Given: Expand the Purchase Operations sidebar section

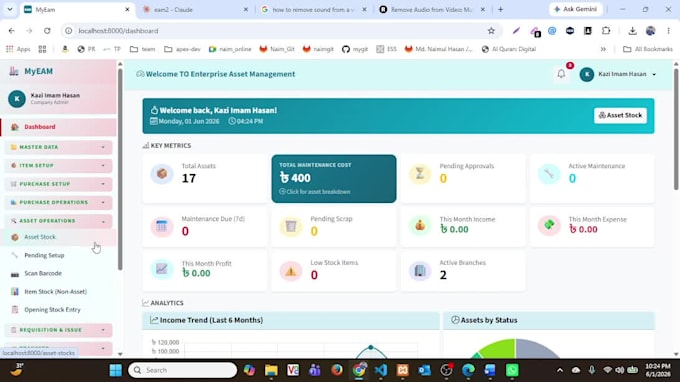Looking at the screenshot, I should (58, 202).
